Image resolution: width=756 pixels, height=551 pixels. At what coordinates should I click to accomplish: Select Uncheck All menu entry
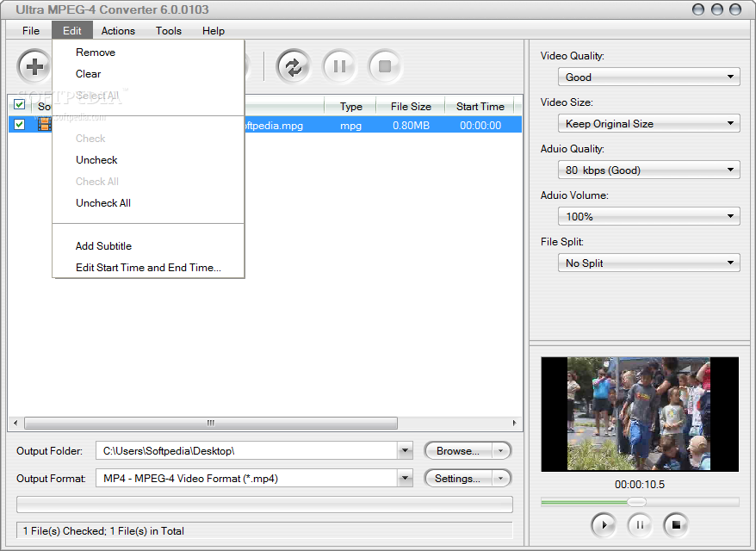148,203
